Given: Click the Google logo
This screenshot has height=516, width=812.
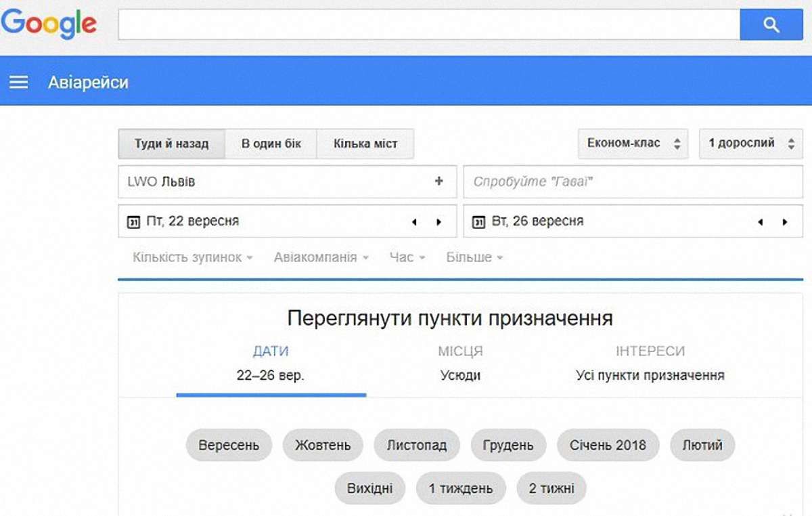Looking at the screenshot, I should tap(49, 25).
